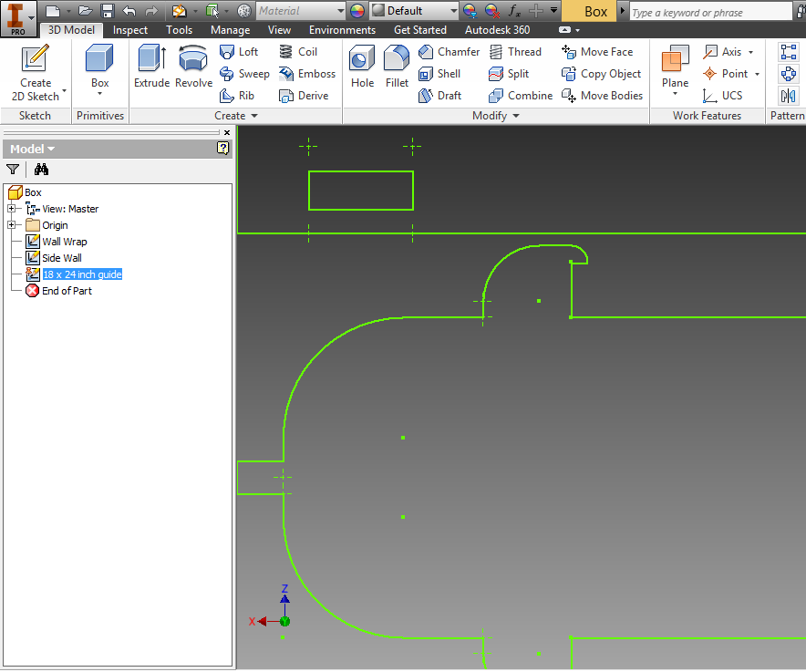Click the binoculars find icon in browser
The width and height of the screenshot is (806, 672).
coord(41,170)
